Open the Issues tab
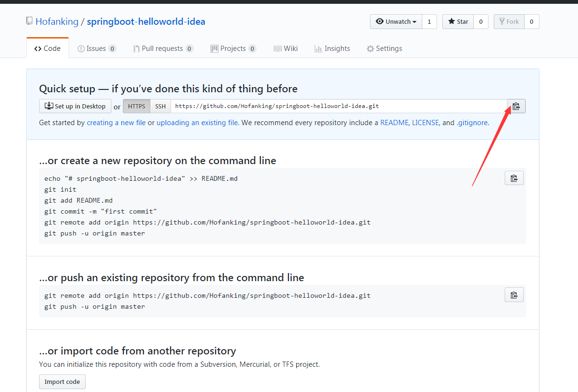Image resolution: width=578 pixels, height=392 pixels. 97,48
